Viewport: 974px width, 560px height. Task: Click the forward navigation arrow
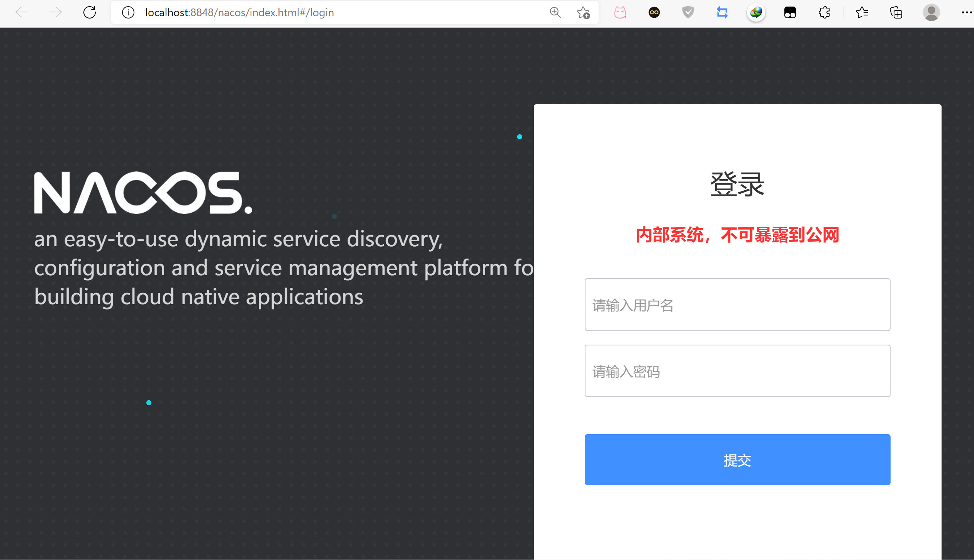coord(56,12)
